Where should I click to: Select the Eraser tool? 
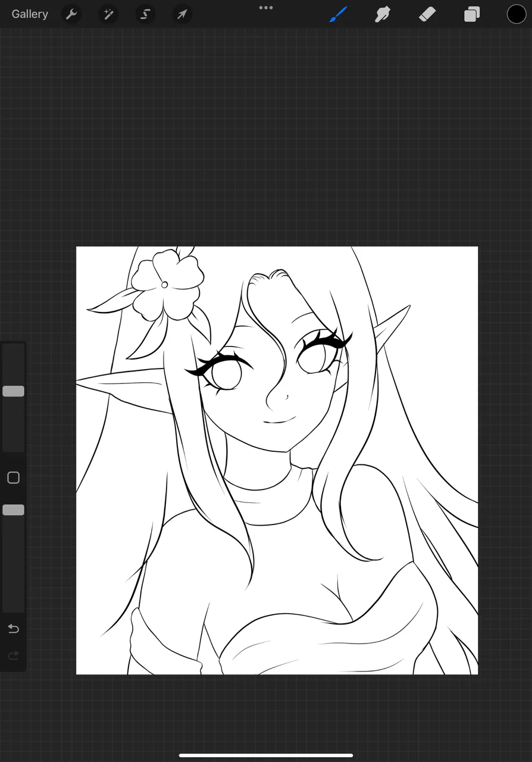pos(427,14)
